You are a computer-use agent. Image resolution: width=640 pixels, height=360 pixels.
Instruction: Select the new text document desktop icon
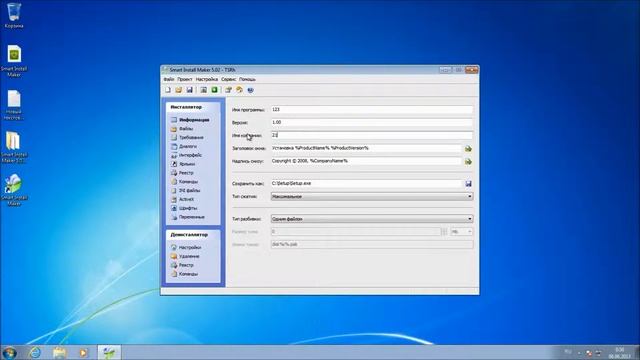point(14,104)
